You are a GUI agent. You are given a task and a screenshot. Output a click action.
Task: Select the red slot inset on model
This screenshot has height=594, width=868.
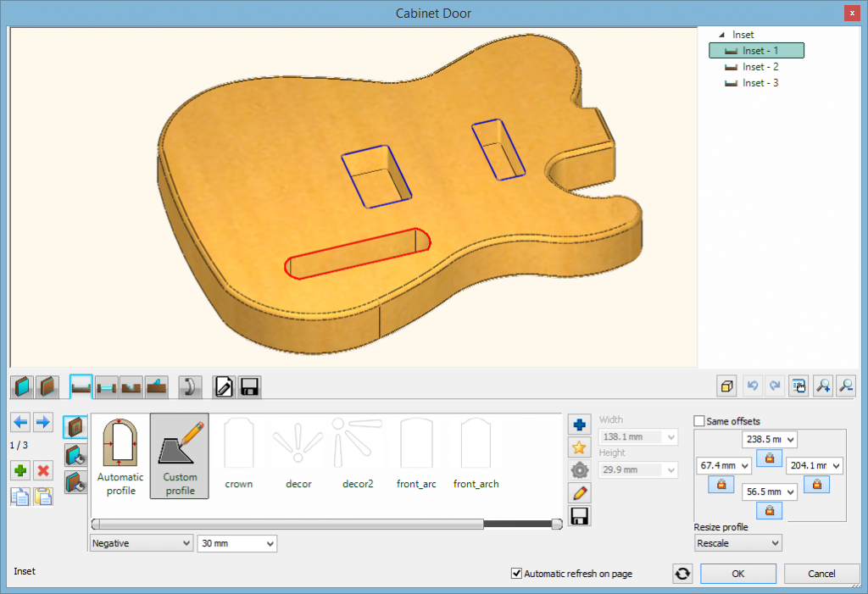[x=358, y=253]
